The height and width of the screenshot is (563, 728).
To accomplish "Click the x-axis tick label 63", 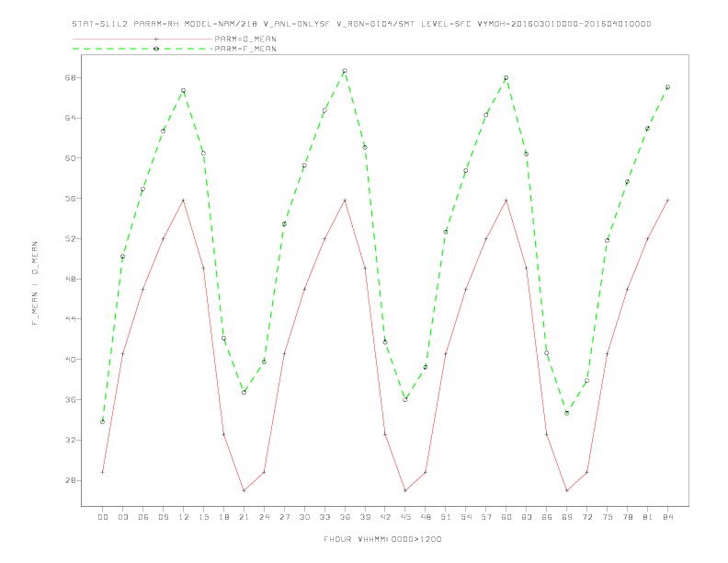I will (527, 517).
